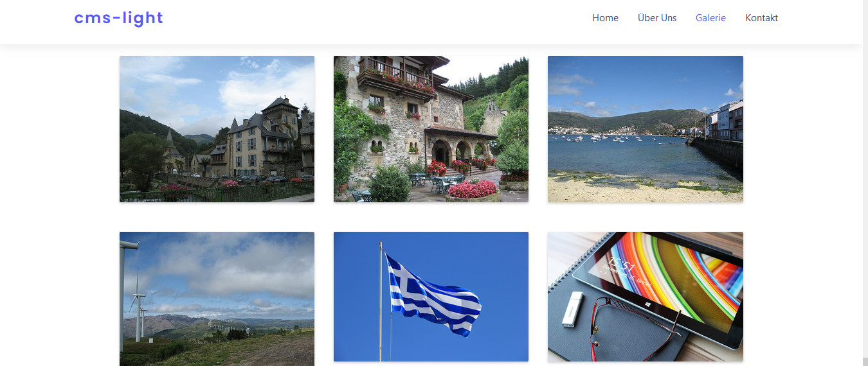Click the white USB stick in tablet photo

click(572, 308)
